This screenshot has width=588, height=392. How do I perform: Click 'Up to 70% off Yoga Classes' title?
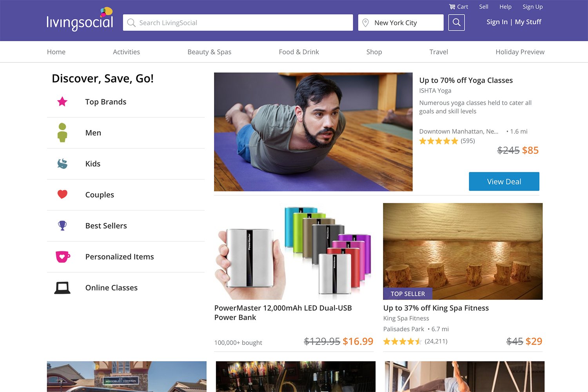pos(466,80)
